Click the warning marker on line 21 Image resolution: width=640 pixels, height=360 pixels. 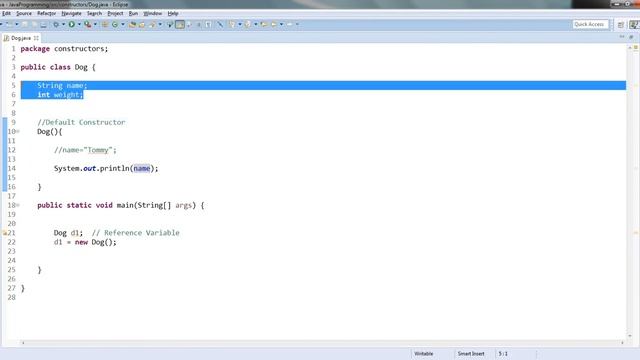[5, 233]
